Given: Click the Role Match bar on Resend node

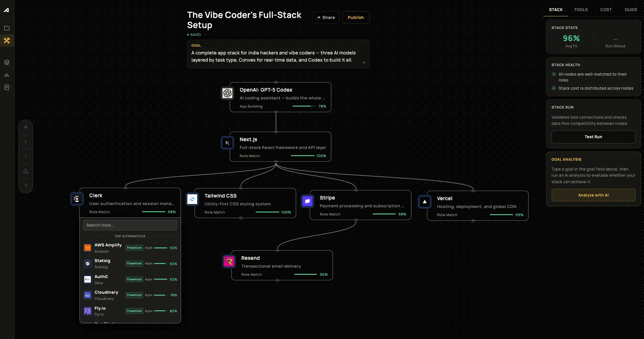Looking at the screenshot, I should click(306, 274).
